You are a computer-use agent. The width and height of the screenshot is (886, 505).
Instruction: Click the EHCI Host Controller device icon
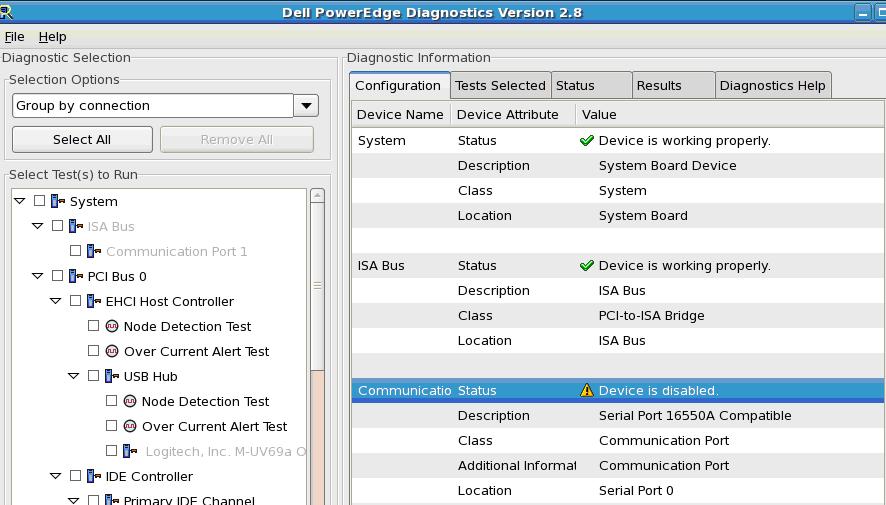tap(94, 301)
